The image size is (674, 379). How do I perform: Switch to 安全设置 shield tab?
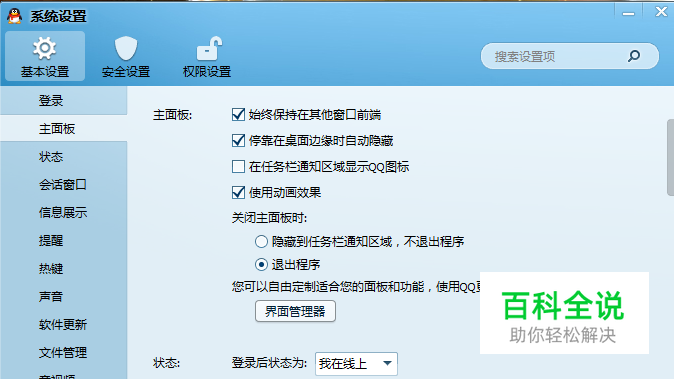coord(126,56)
